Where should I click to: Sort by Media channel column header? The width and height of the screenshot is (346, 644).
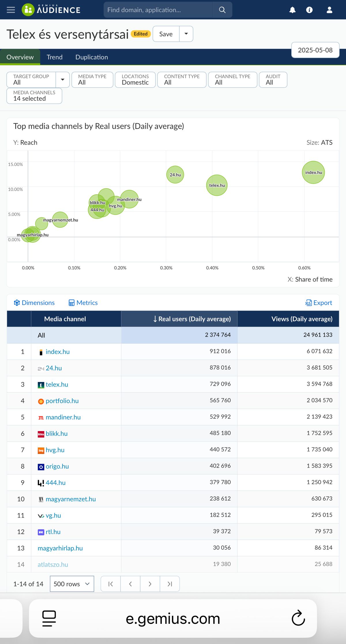(x=76, y=319)
